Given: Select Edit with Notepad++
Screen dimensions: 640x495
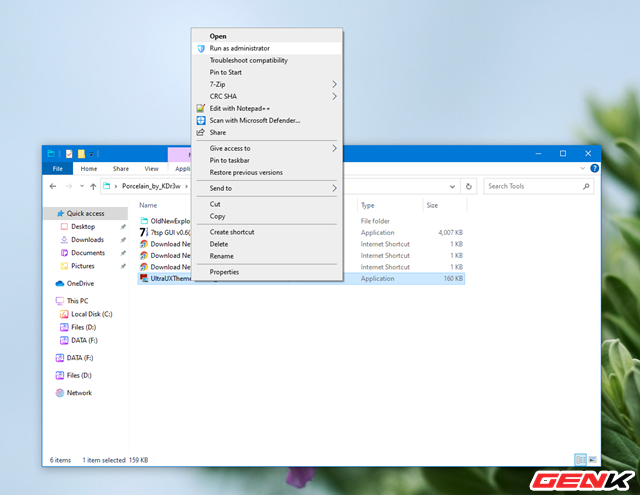Looking at the screenshot, I should click(x=267, y=109).
